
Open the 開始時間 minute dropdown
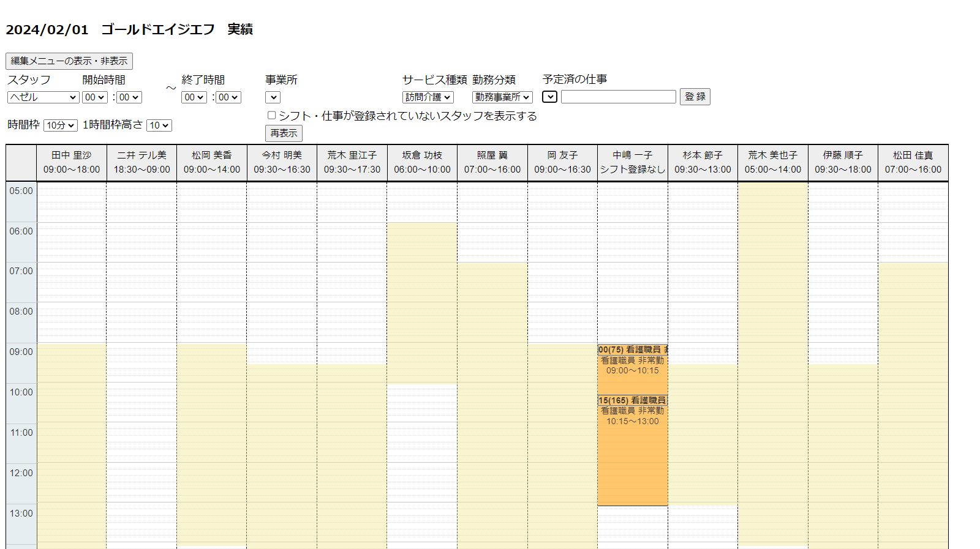pyautogui.click(x=129, y=97)
